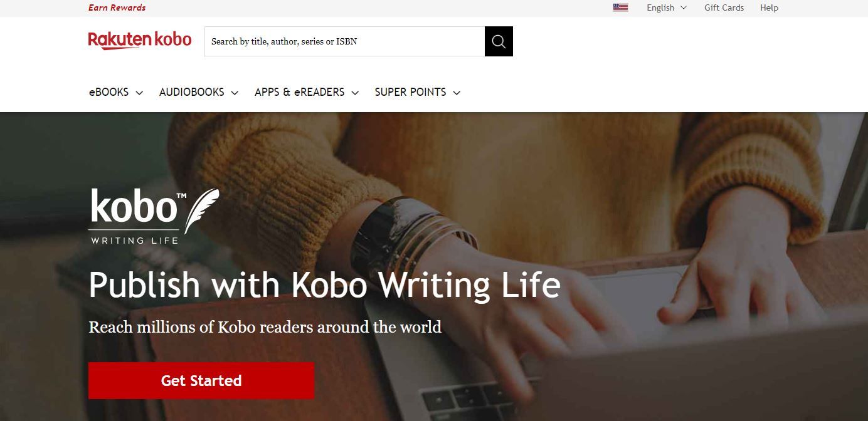Open the Help link

pyautogui.click(x=769, y=8)
